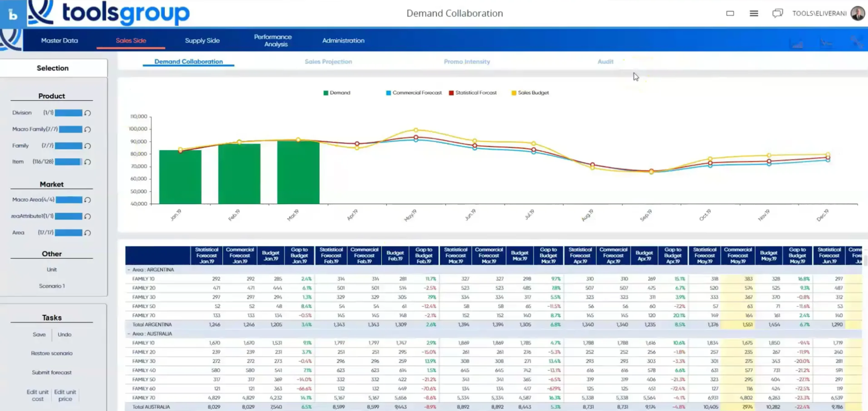Open the Sales Side menu

coord(131,40)
